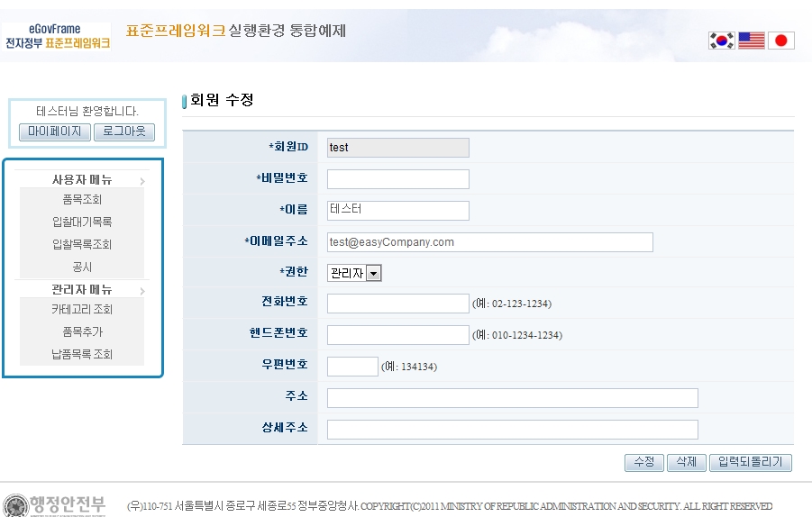Click 납품목록 조회 in admin menu

(82, 354)
